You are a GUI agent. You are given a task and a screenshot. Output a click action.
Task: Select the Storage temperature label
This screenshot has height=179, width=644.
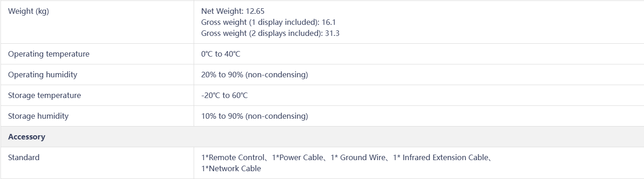(x=44, y=95)
